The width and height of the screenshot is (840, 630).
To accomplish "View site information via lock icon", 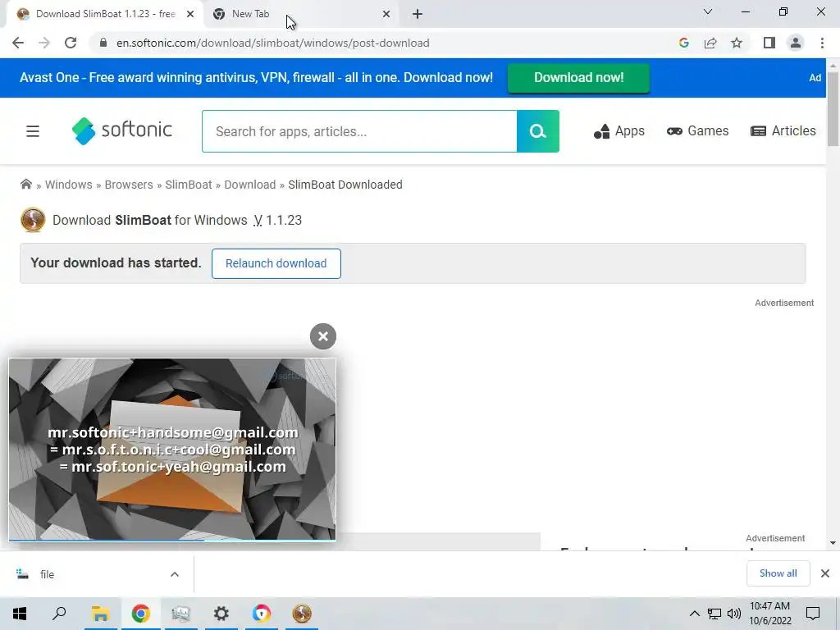I will tap(103, 43).
